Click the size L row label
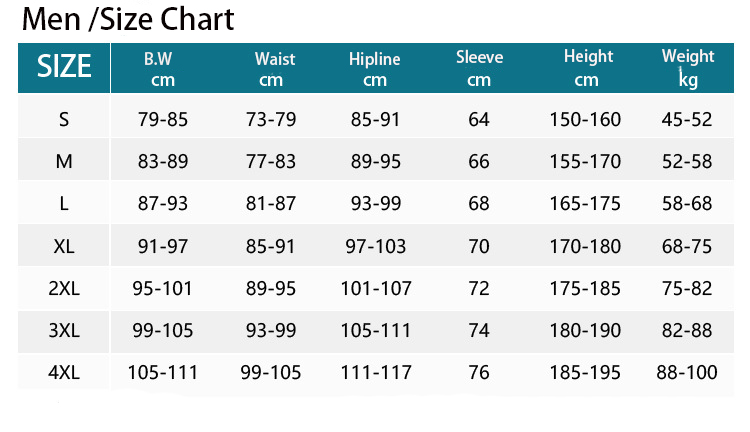750x432 pixels. 64,203
